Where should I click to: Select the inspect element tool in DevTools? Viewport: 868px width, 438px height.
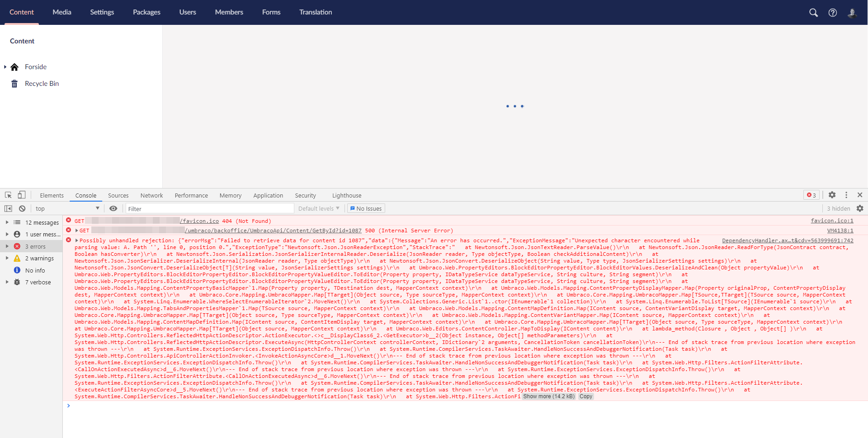pyautogui.click(x=7, y=195)
